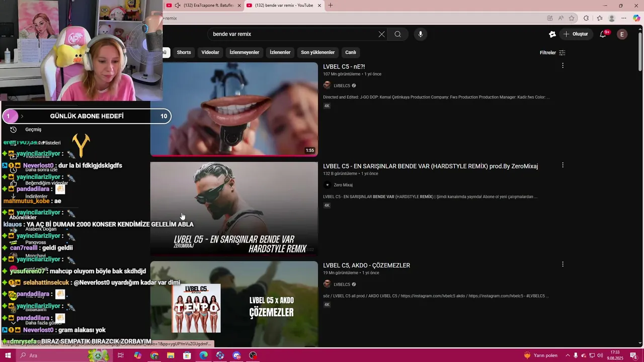The height and width of the screenshot is (362, 644).
Task: Click the YouTube sparkle icon beside Oluştur
Action: 552,34
